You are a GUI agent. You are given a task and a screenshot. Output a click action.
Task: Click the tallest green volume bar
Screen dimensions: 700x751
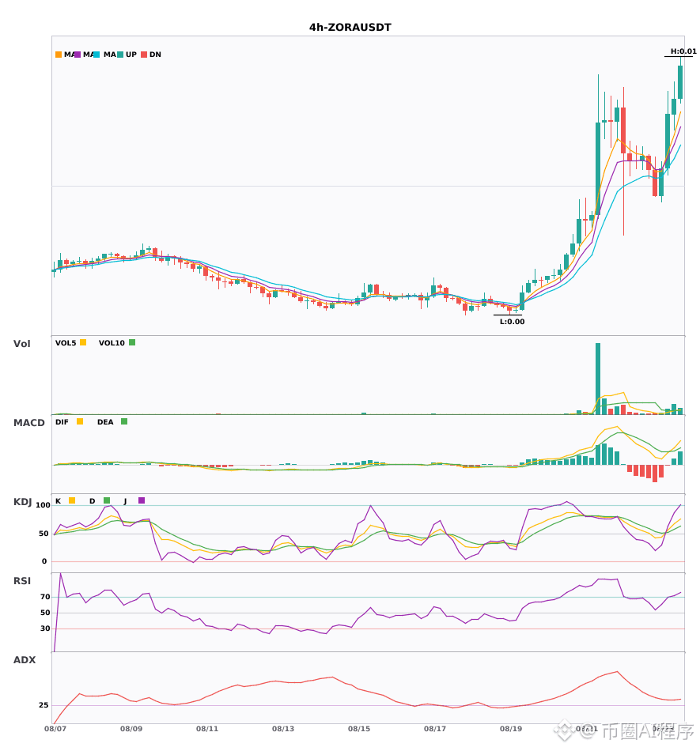[x=598, y=379]
